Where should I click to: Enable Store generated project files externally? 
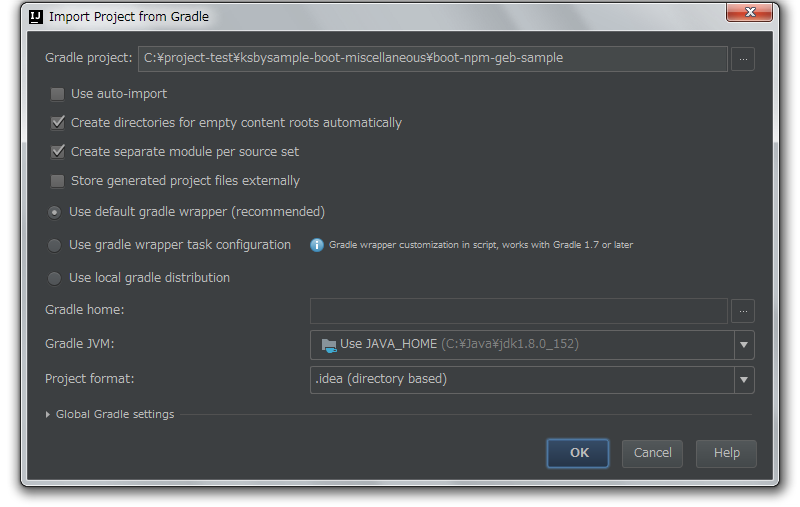click(x=57, y=181)
